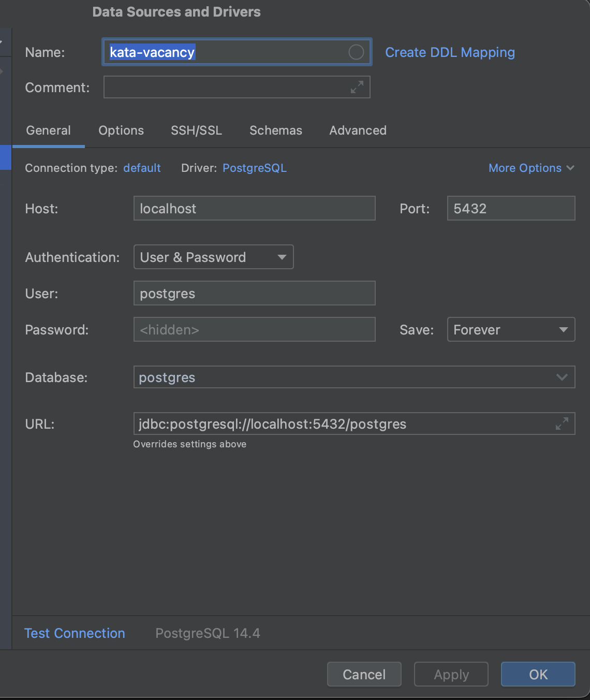Confirm settings with OK button
Image resolution: width=590 pixels, height=700 pixels.
click(538, 674)
